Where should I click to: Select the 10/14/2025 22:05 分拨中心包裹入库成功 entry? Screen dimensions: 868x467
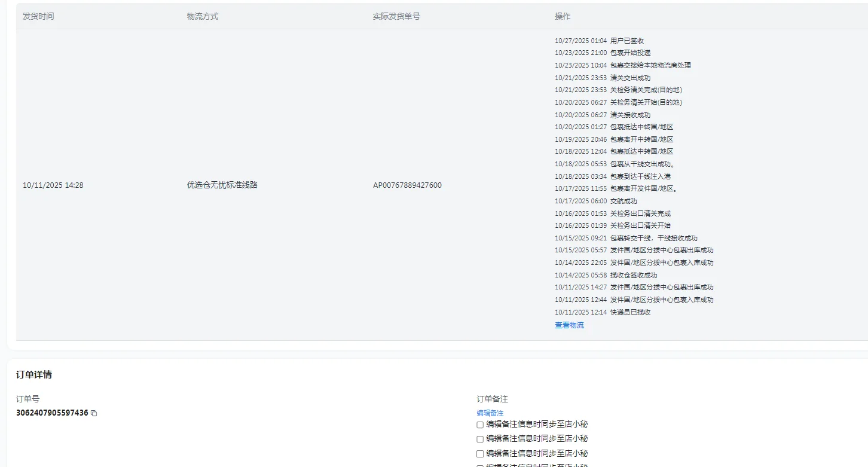click(x=634, y=263)
